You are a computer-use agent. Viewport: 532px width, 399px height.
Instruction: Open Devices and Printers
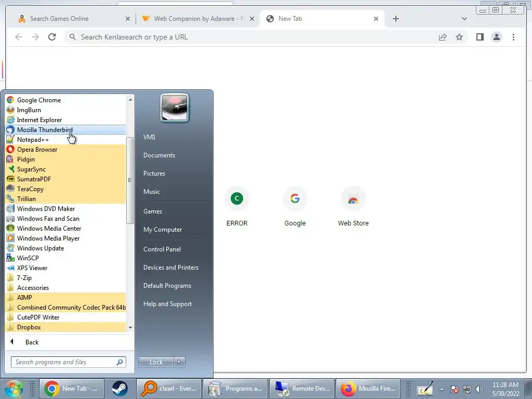pyautogui.click(x=170, y=268)
